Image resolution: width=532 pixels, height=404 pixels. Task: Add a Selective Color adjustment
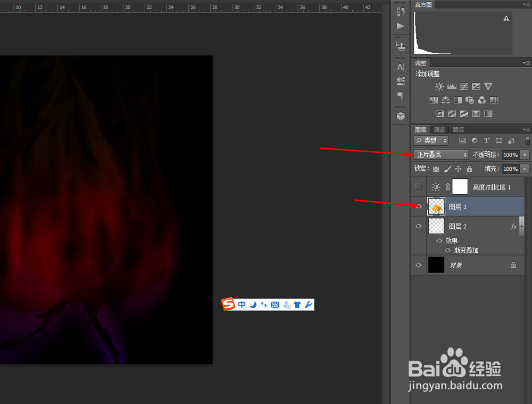tap(476, 114)
